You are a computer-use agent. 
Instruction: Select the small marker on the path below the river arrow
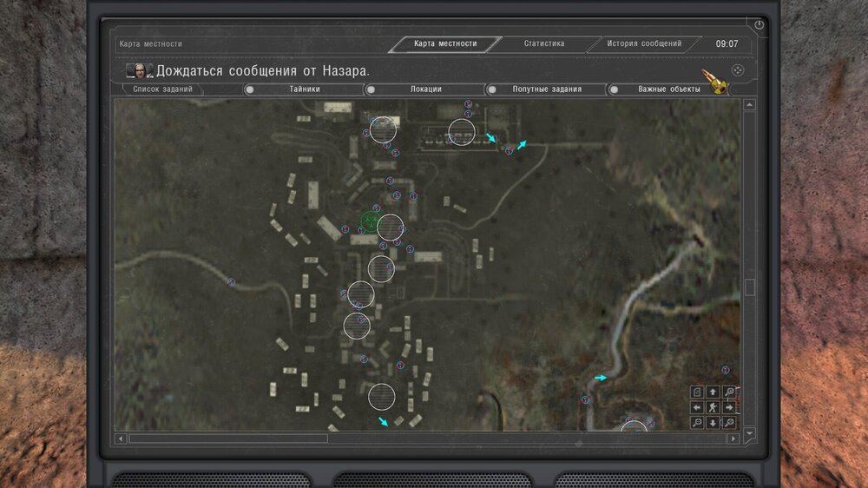pos(585,399)
